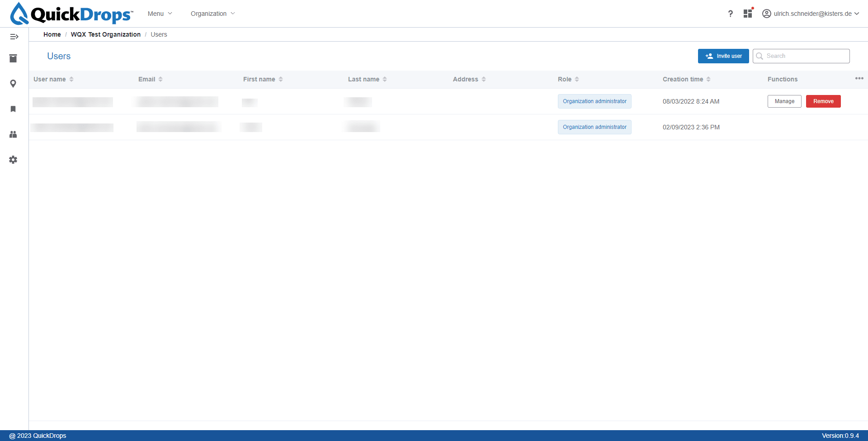
Task: Go to Home breadcrumb
Action: pos(52,34)
